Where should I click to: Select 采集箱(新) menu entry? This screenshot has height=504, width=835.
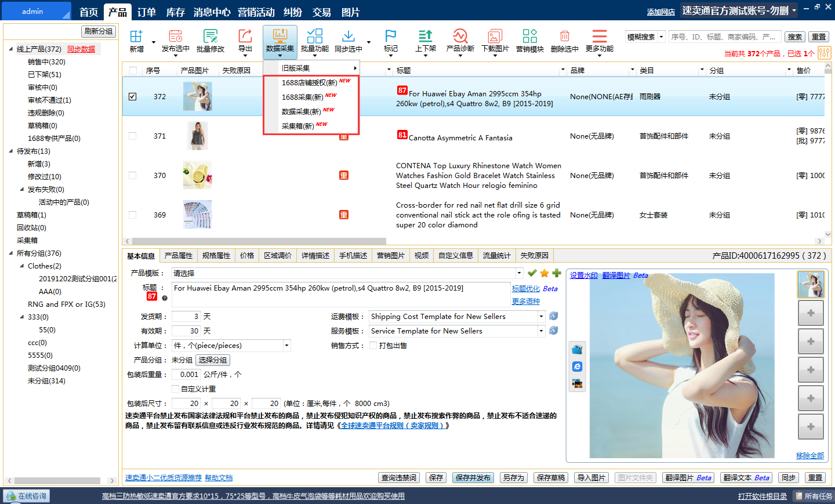pyautogui.click(x=311, y=126)
